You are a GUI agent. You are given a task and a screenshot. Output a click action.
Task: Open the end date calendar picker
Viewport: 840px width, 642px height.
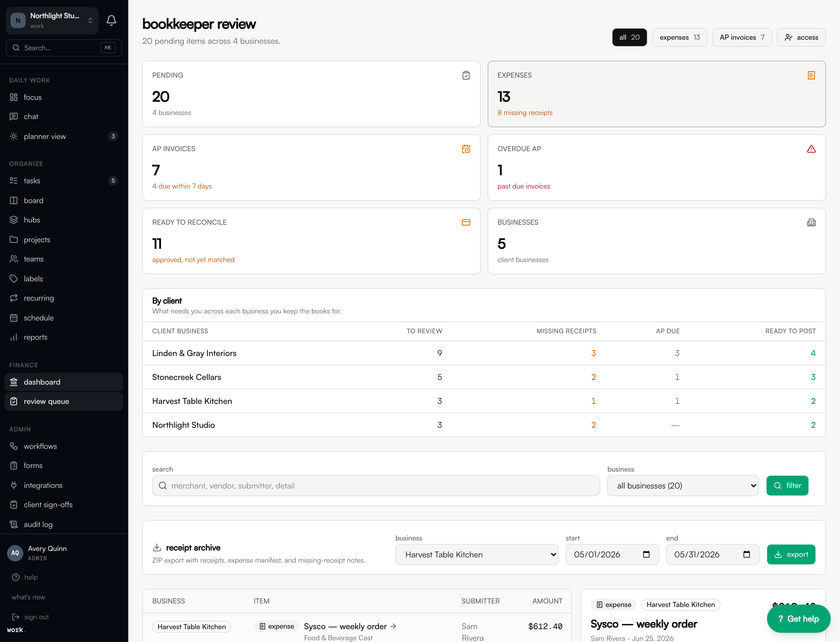coord(746,554)
